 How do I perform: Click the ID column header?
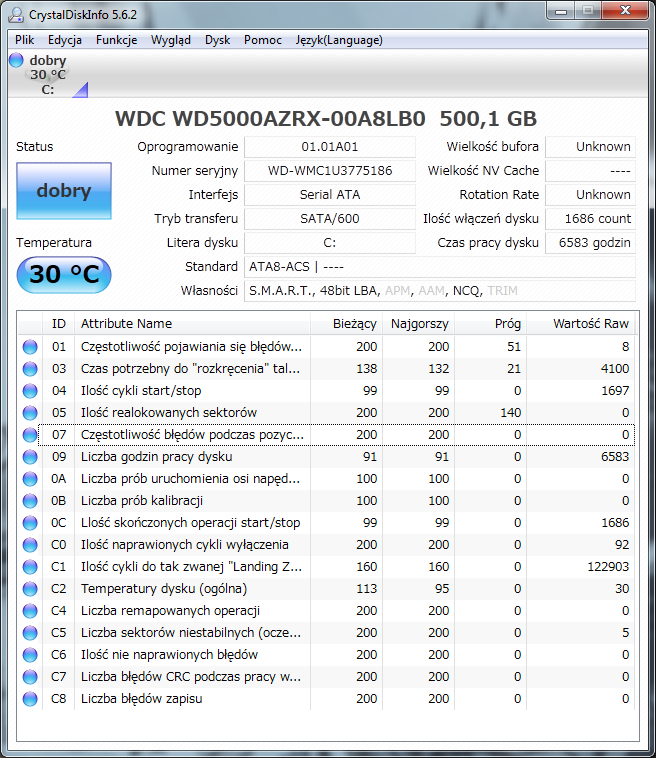point(58,323)
